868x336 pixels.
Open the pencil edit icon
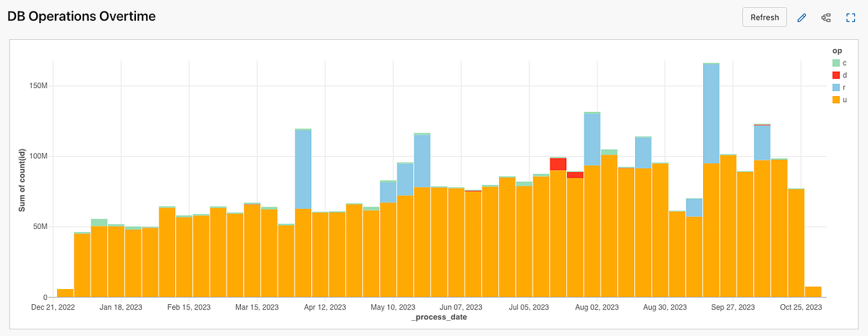pyautogui.click(x=801, y=17)
